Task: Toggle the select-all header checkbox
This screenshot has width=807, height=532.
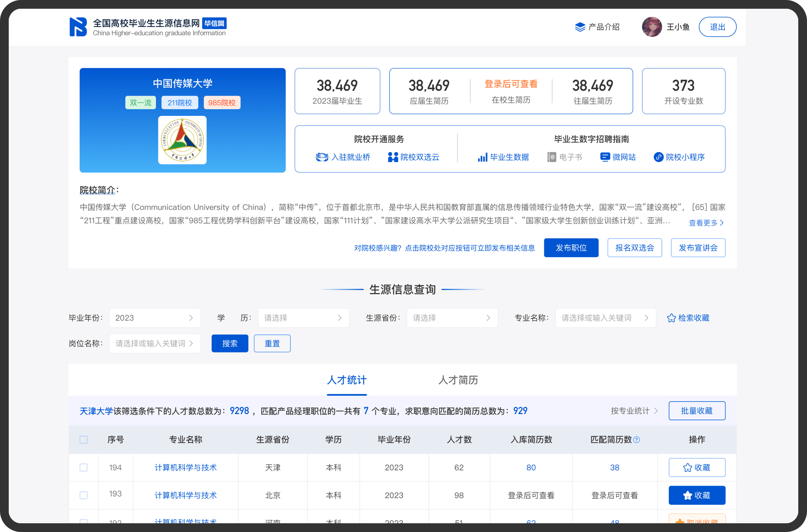Action: (x=83, y=440)
